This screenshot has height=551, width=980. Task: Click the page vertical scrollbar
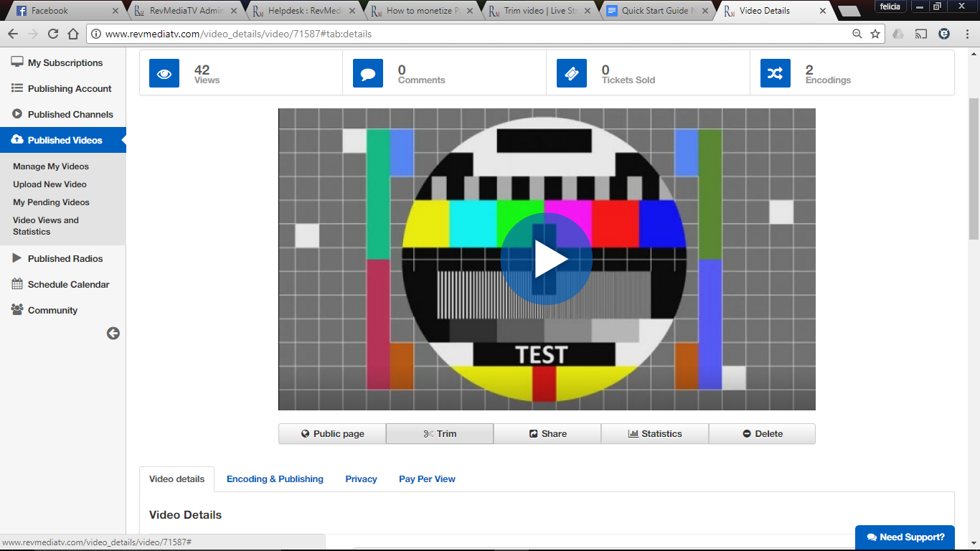click(974, 169)
